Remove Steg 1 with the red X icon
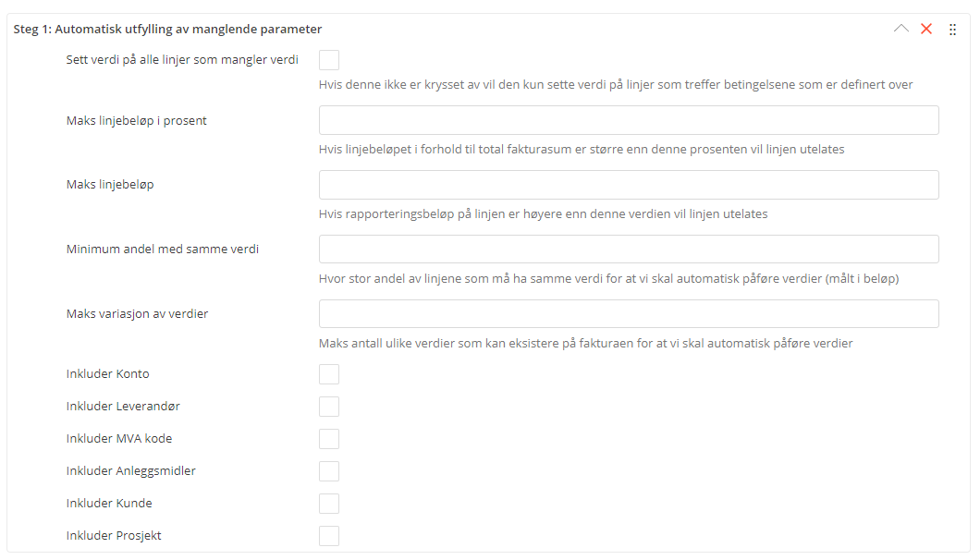The height and width of the screenshot is (560, 980). (926, 29)
